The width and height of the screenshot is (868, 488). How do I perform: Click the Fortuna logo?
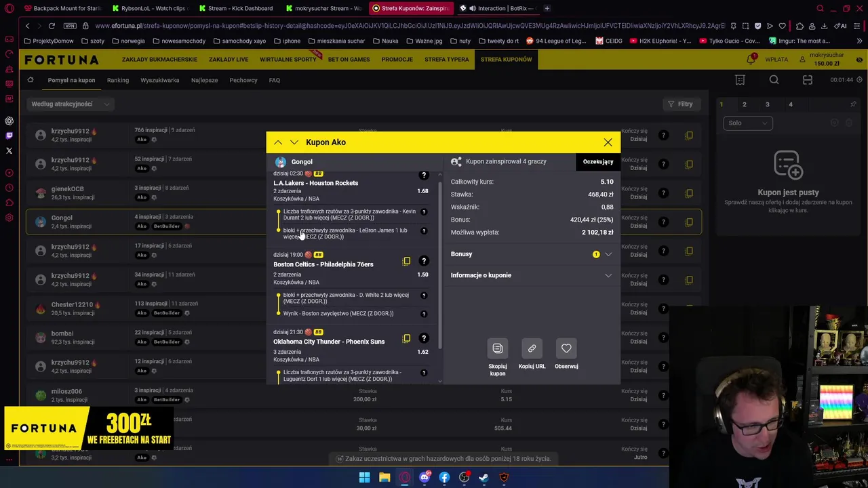pyautogui.click(x=62, y=60)
